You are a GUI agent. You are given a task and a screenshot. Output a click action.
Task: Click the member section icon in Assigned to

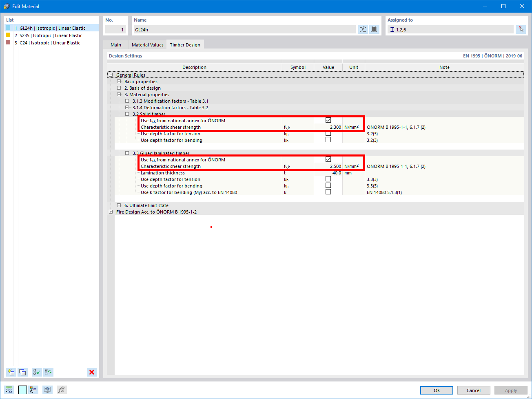point(392,30)
